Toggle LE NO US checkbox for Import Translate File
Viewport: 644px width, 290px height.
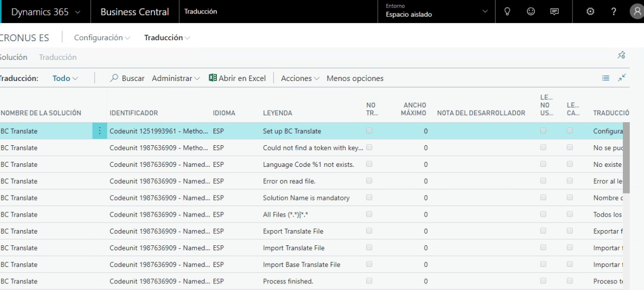pos(543,247)
